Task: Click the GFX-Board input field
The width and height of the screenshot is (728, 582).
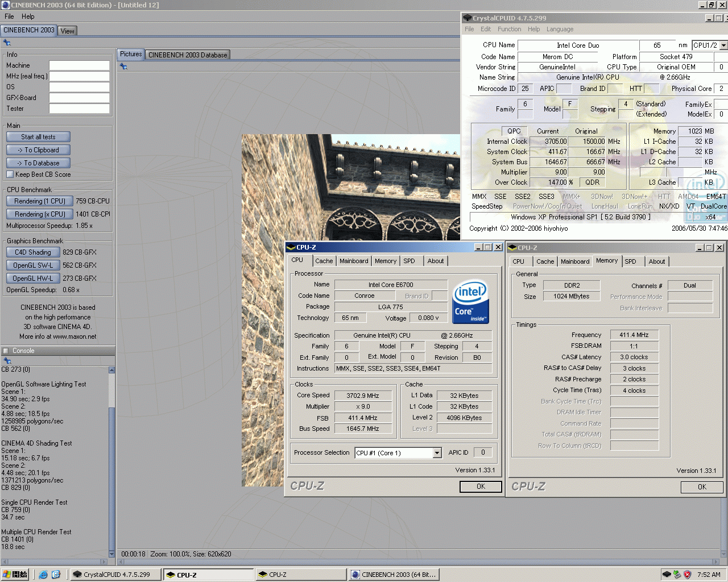Action: 79,98
